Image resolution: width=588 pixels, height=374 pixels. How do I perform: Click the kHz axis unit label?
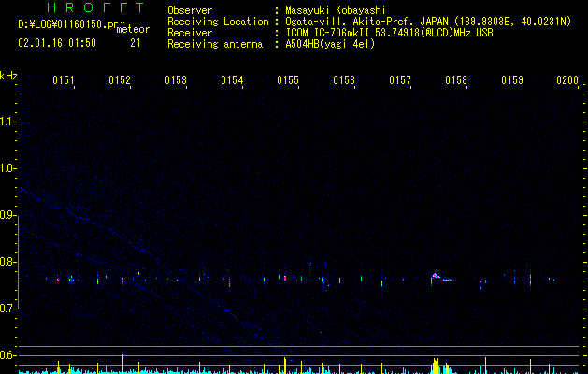8,76
